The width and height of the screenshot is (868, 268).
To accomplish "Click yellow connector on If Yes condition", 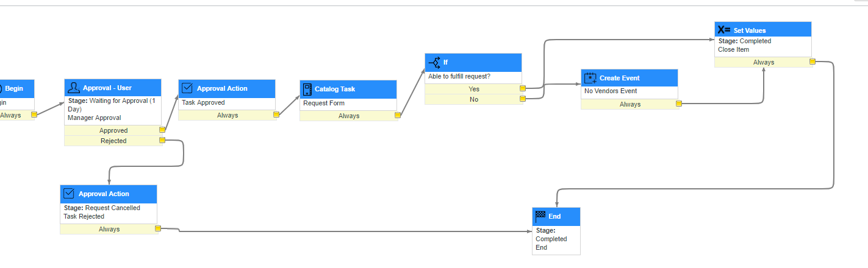I will (523, 88).
